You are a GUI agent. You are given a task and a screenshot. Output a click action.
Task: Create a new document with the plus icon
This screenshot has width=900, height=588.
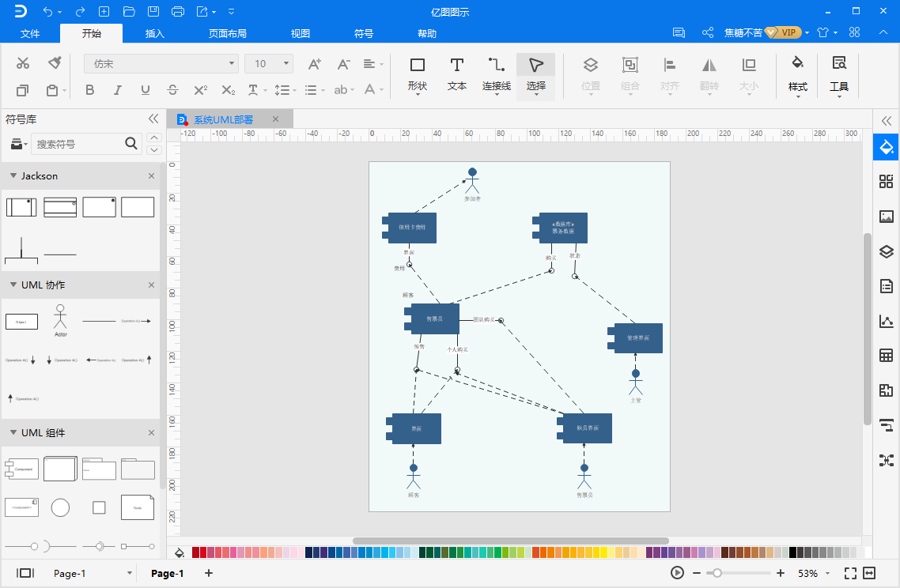tap(104, 12)
